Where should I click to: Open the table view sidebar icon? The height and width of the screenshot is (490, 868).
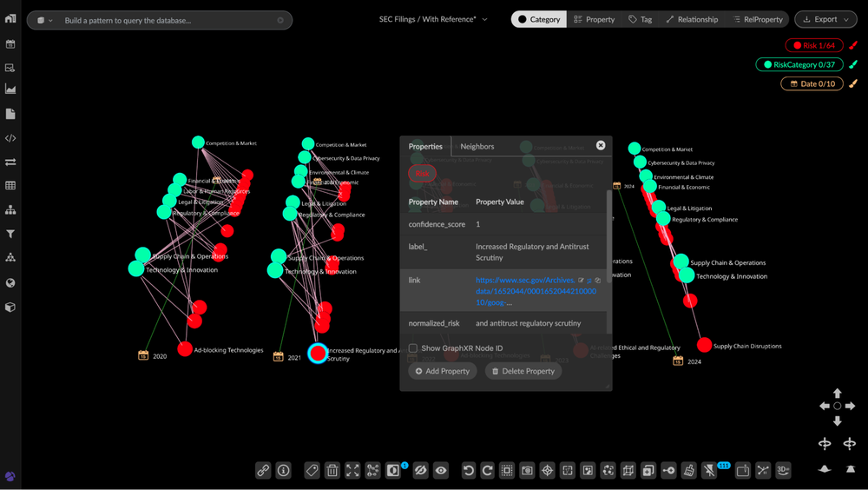pos(10,185)
